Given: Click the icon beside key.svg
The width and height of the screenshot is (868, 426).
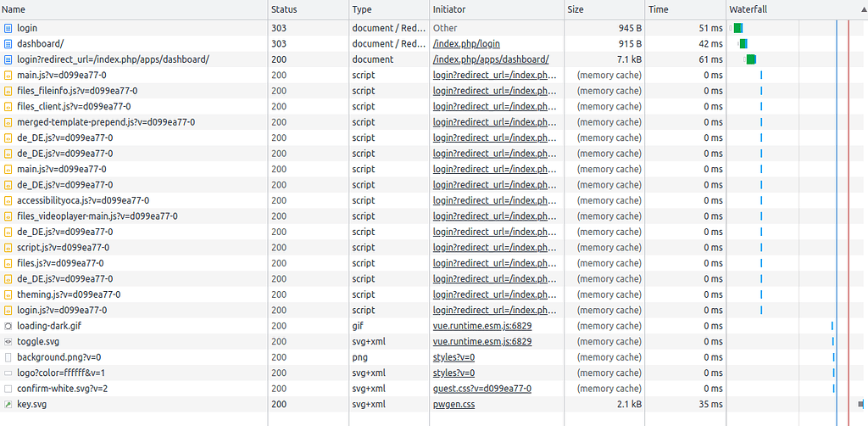Looking at the screenshot, I should 8,405.
